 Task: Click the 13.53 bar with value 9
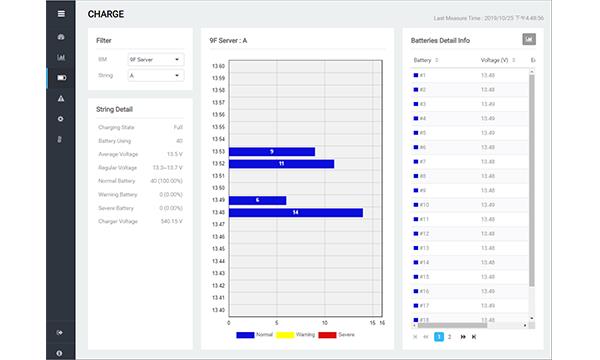272,152
